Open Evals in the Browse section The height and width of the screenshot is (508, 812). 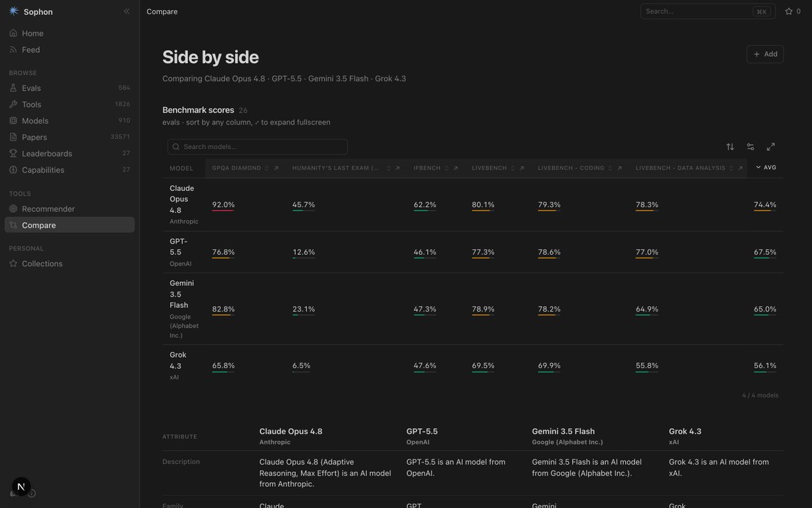(70, 88)
